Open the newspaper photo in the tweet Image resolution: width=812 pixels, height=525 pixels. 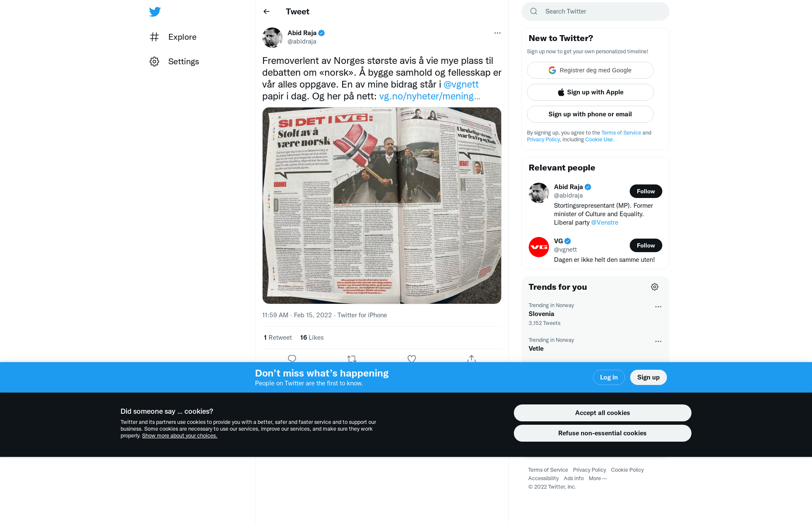pyautogui.click(x=382, y=206)
